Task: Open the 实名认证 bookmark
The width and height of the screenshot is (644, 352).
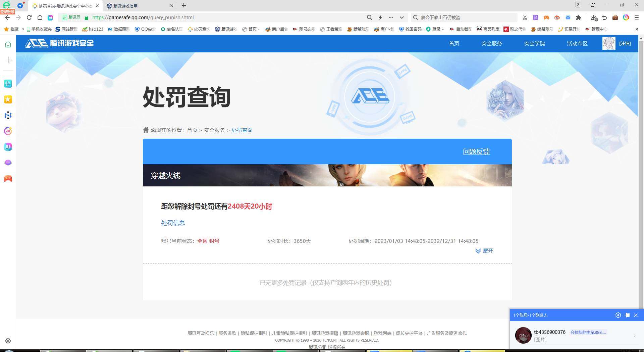Action: pos(172,29)
